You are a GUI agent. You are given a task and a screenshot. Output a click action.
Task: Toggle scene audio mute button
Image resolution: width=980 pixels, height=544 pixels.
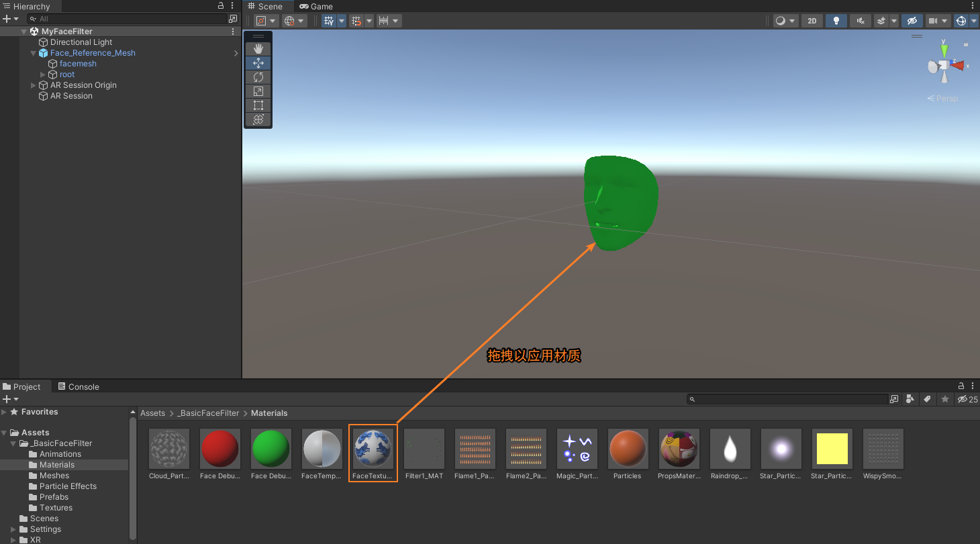860,21
